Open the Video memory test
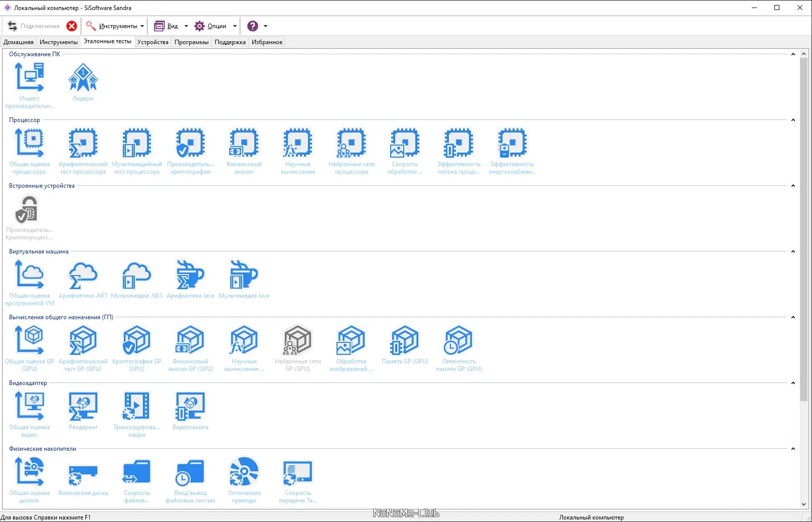Viewport: 812px width, 522px height. pos(190,407)
